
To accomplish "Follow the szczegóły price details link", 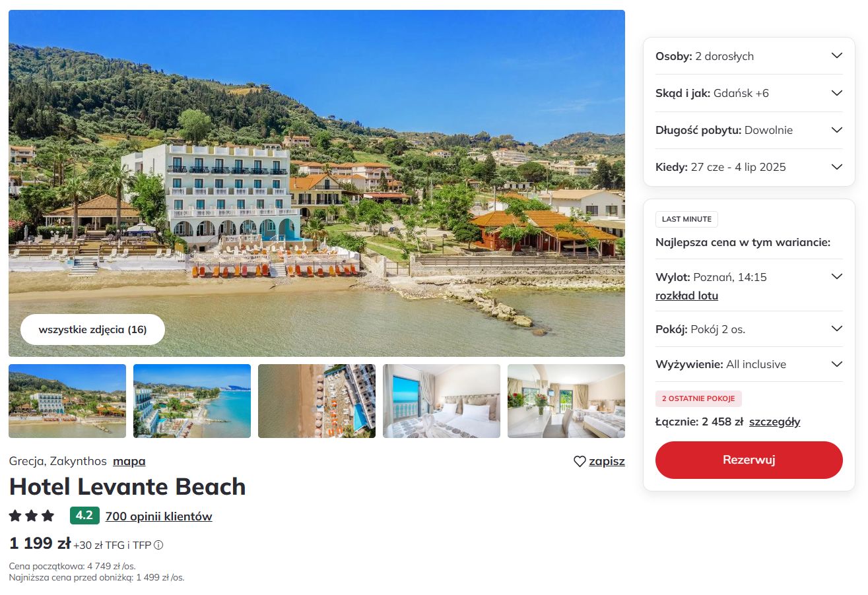I will 774,422.
